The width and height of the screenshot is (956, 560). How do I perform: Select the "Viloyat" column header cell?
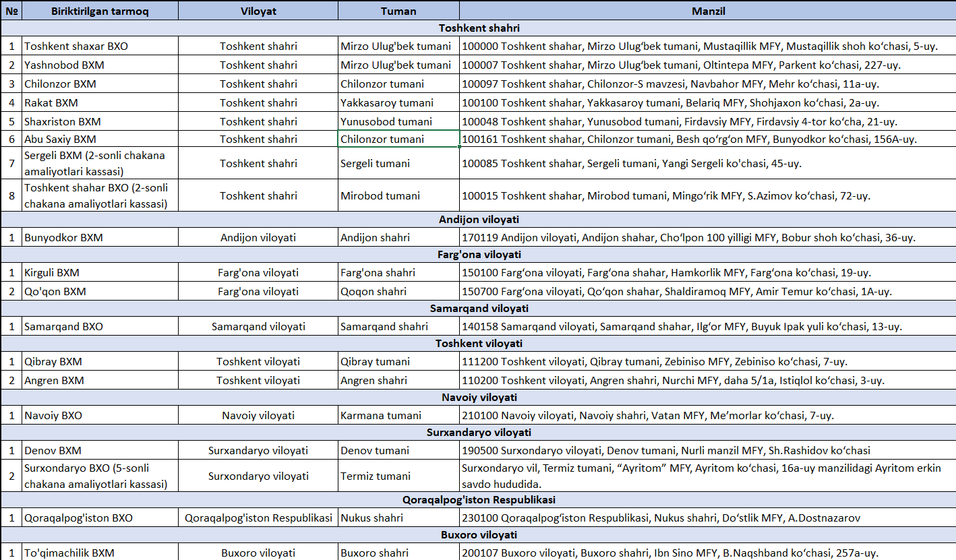point(258,11)
